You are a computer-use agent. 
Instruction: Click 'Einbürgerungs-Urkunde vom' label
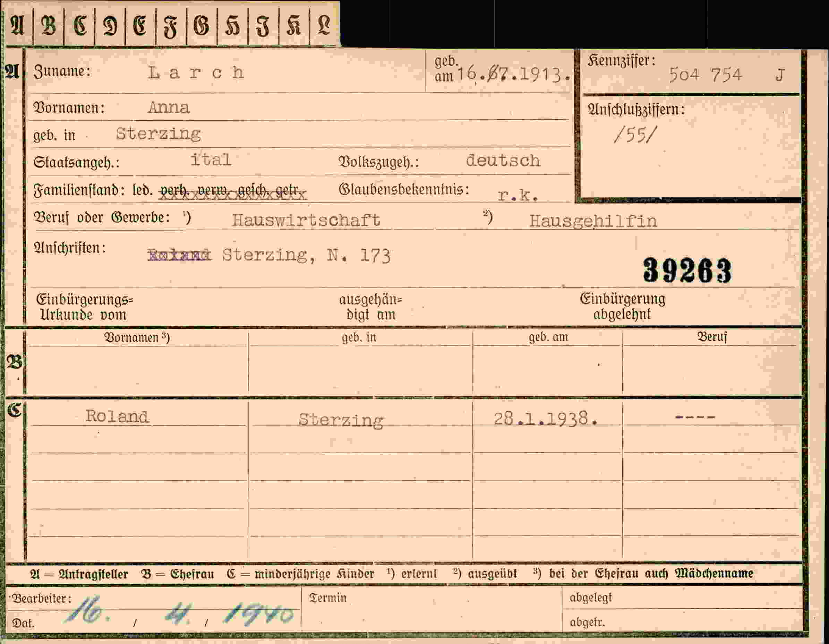[85, 307]
